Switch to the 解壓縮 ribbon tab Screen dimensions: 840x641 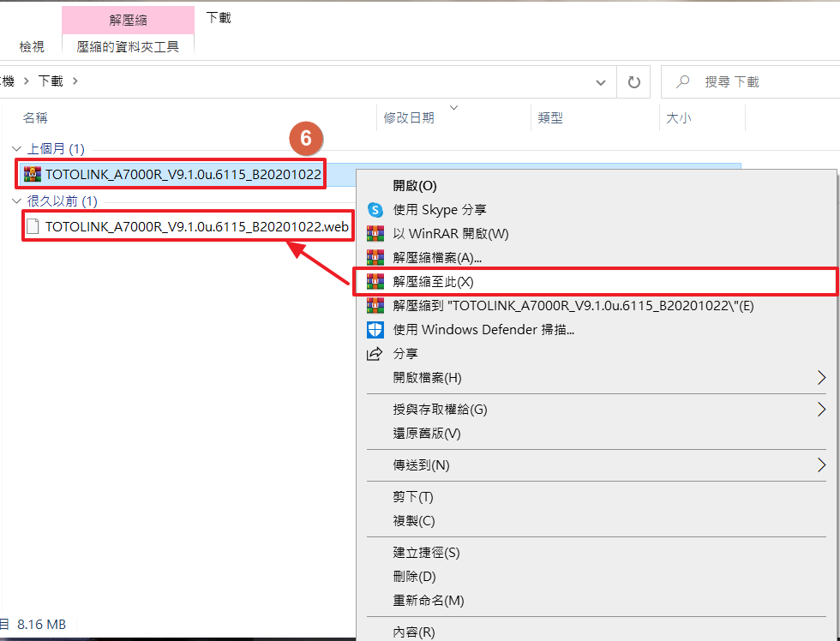(128, 21)
